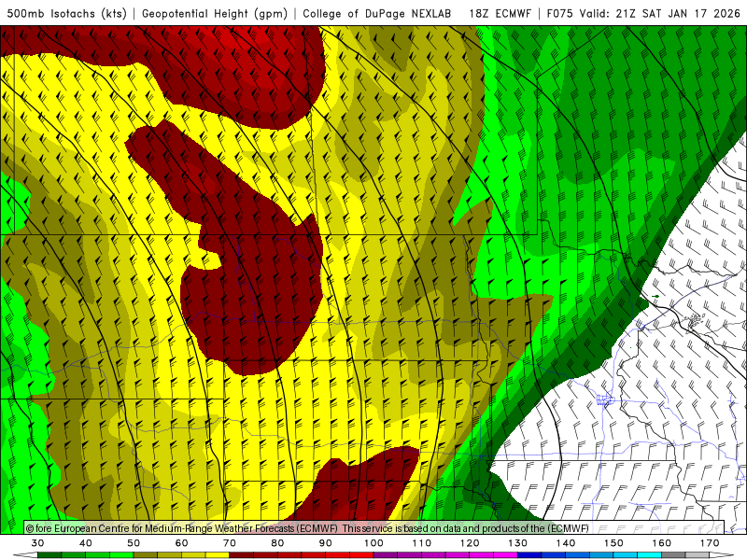Click the '160' legend scale value
Viewport: 747px width, 560px height.
[x=662, y=543]
